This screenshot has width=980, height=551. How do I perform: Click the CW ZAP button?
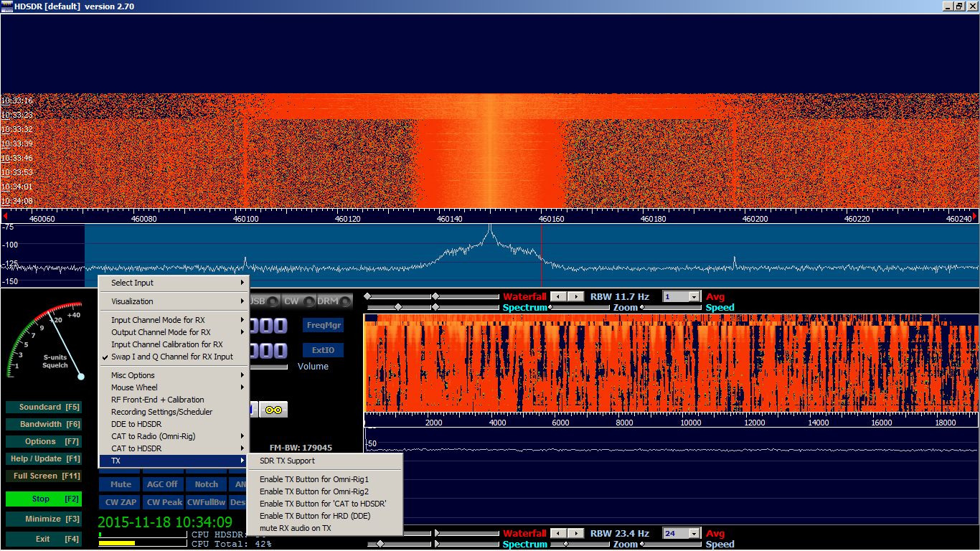pyautogui.click(x=121, y=502)
